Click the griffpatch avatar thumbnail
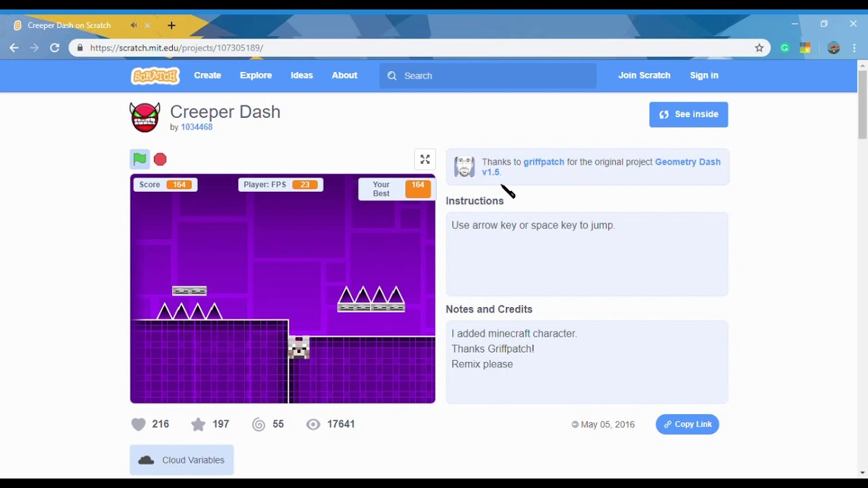 pos(465,166)
